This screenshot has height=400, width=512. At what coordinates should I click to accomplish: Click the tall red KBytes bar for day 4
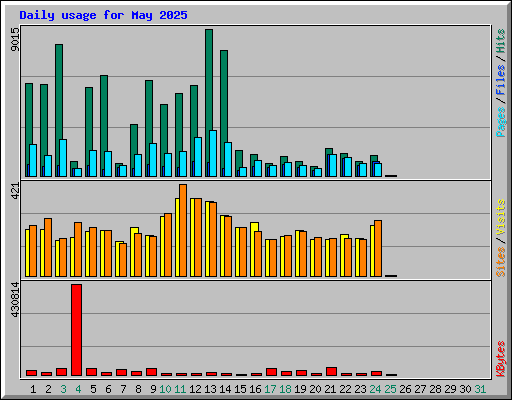[76, 330]
